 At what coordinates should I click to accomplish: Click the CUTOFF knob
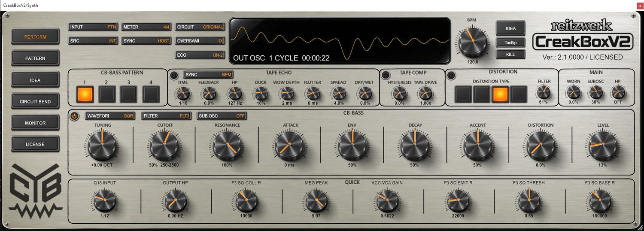165,144
